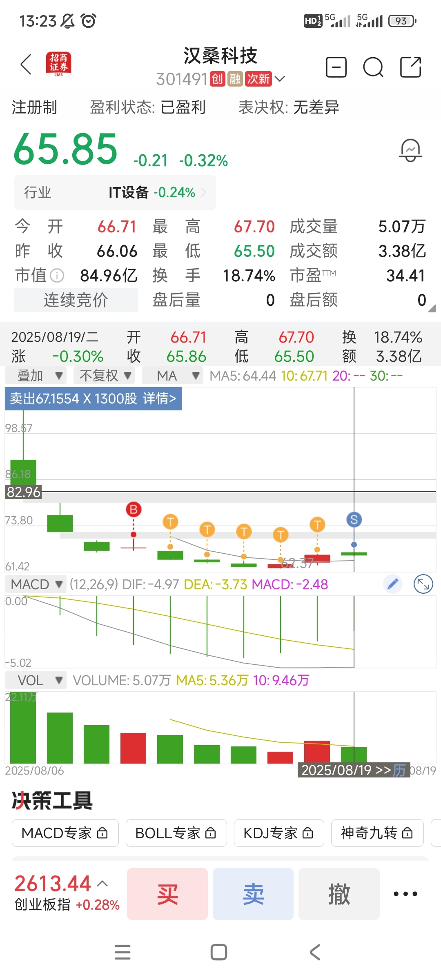The image size is (441, 980).
Task: Tap lock icon on KDJ专家
Action: coord(307,833)
